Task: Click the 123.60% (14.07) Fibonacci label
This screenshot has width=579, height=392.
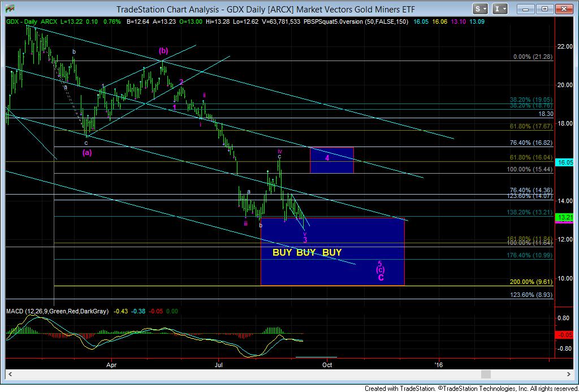Action: [x=530, y=196]
